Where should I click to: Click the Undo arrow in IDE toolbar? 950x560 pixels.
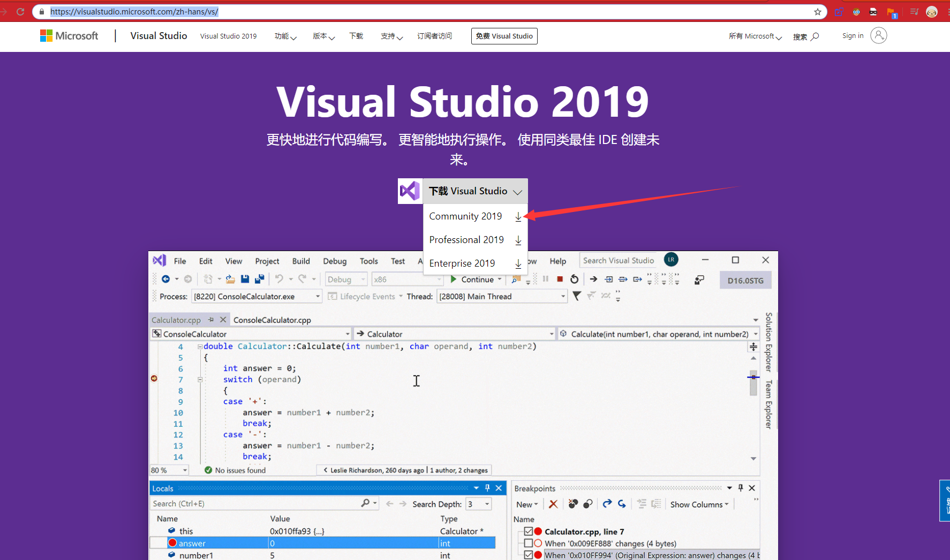coord(279,279)
